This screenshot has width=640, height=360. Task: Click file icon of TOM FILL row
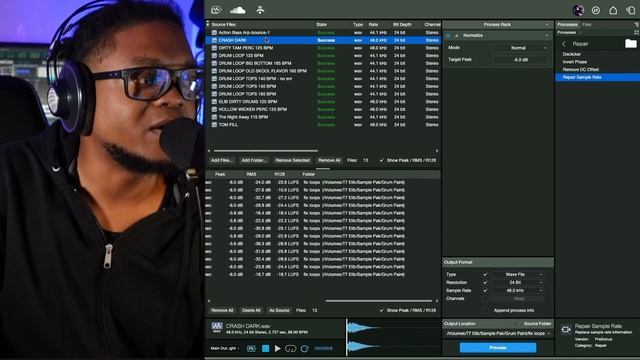tap(214, 125)
